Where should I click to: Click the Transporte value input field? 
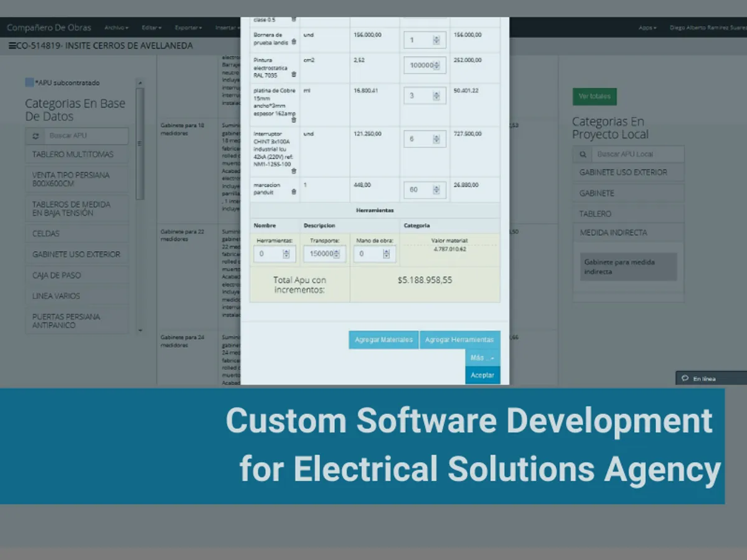pos(320,254)
